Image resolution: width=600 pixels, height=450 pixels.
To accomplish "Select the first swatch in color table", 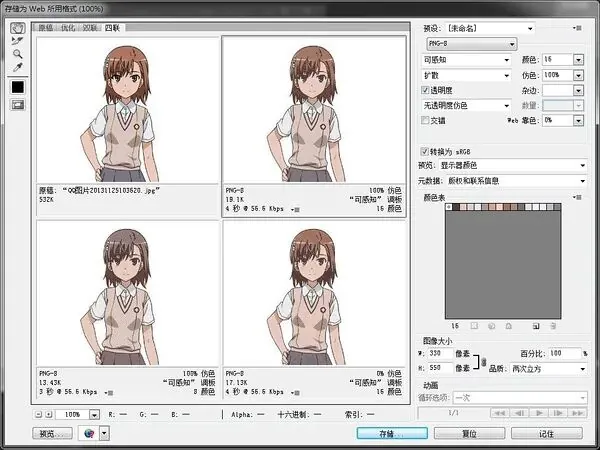I will click(449, 207).
